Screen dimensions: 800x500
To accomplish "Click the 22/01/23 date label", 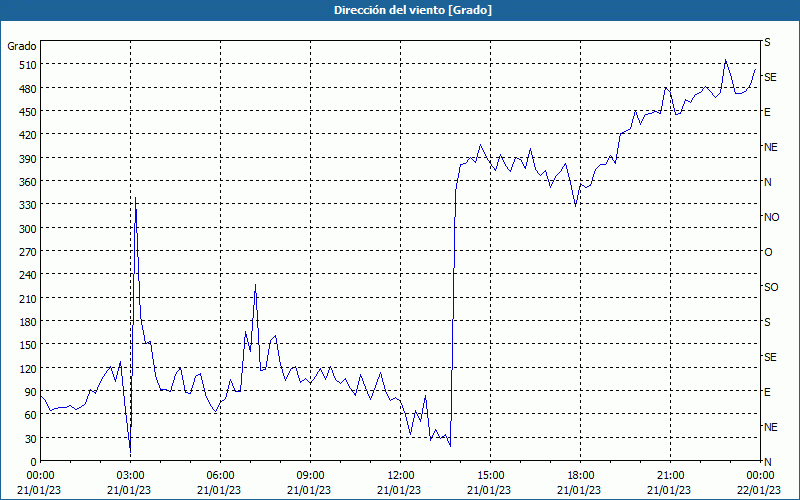I will tap(759, 490).
